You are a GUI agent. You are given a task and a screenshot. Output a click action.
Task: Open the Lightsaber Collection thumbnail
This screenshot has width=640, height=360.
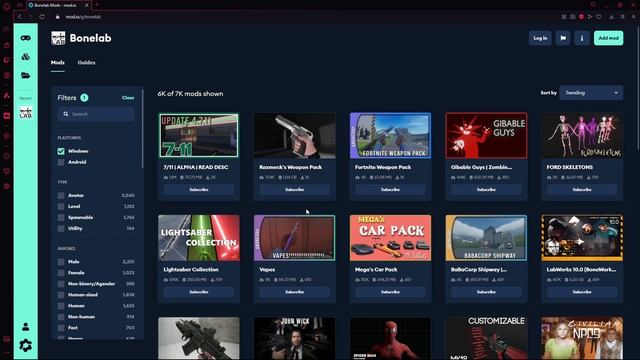pyautogui.click(x=199, y=238)
